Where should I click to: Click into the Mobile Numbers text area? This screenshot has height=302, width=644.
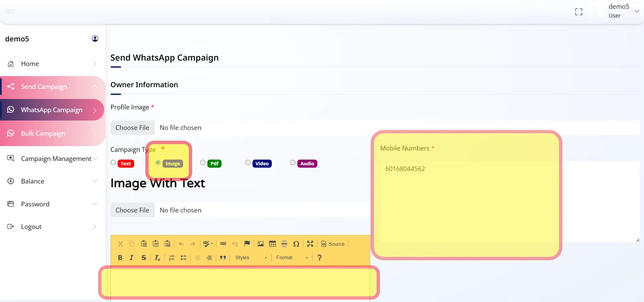click(x=510, y=202)
